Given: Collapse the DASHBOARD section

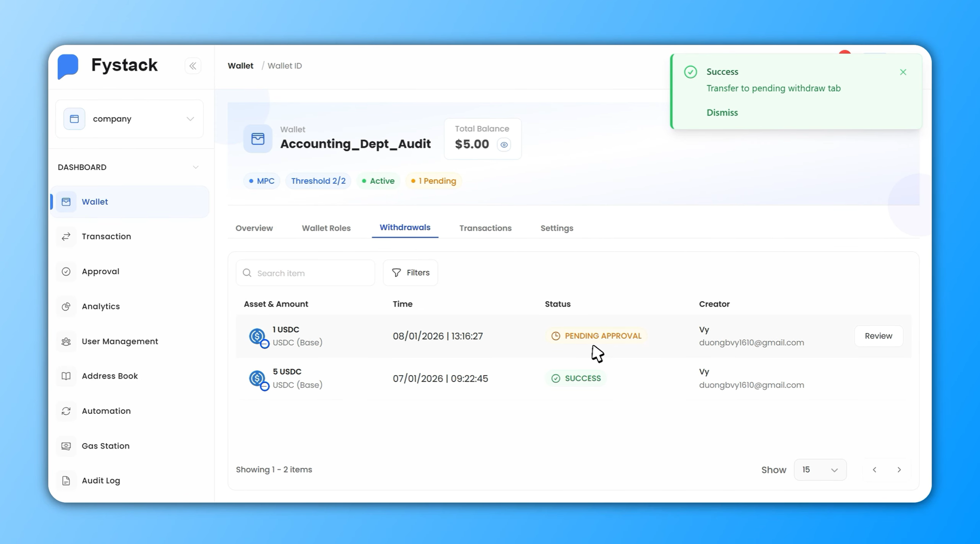Looking at the screenshot, I should 196,167.
